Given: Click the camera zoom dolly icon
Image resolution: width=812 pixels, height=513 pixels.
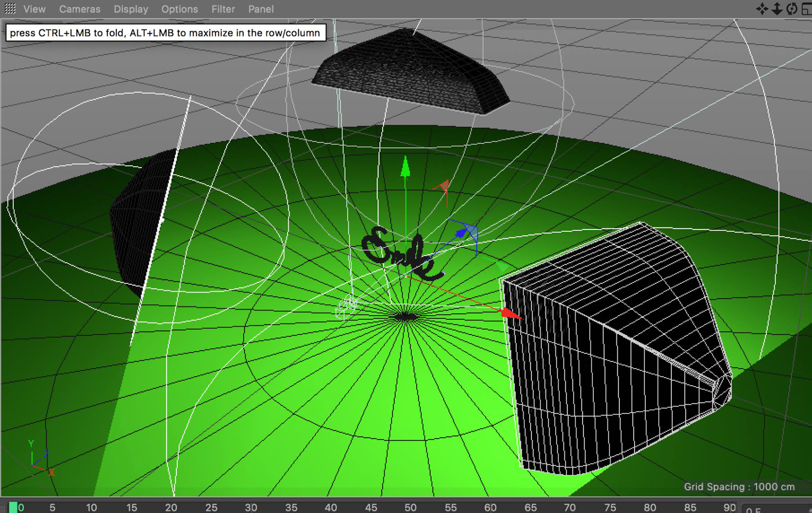Looking at the screenshot, I should pyautogui.click(x=777, y=9).
